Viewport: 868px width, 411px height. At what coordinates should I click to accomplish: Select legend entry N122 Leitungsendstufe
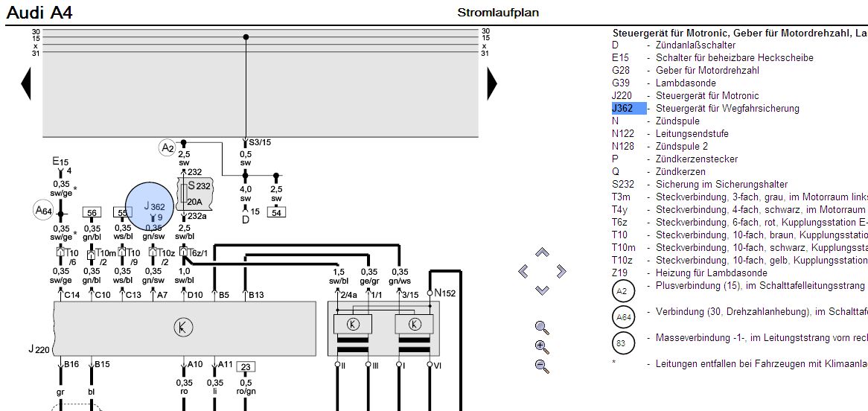[x=670, y=134]
